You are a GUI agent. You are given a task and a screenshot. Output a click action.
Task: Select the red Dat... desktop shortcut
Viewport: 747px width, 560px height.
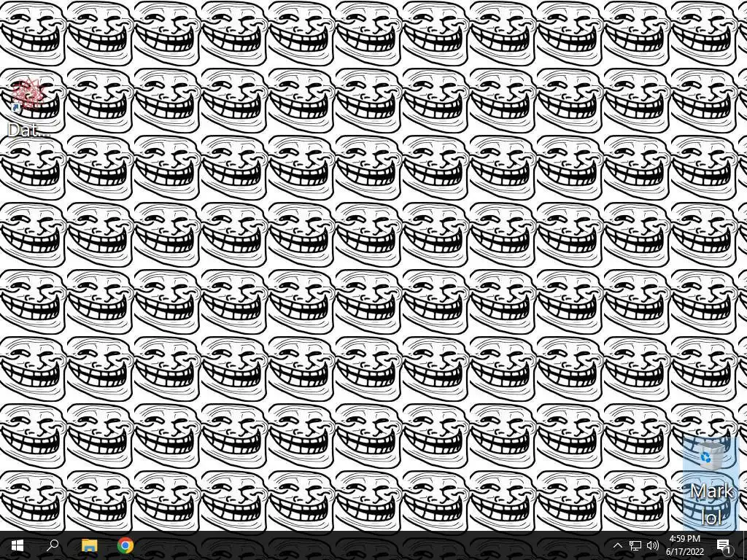click(28, 109)
